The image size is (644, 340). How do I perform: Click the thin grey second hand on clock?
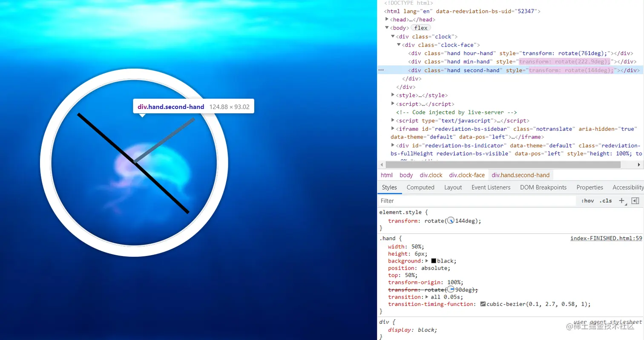[164, 141]
